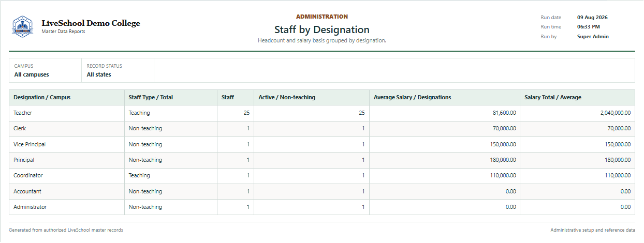This screenshot has width=644, height=243.
Task: Click the Principal average salary 180,000.00
Action: [445, 160]
